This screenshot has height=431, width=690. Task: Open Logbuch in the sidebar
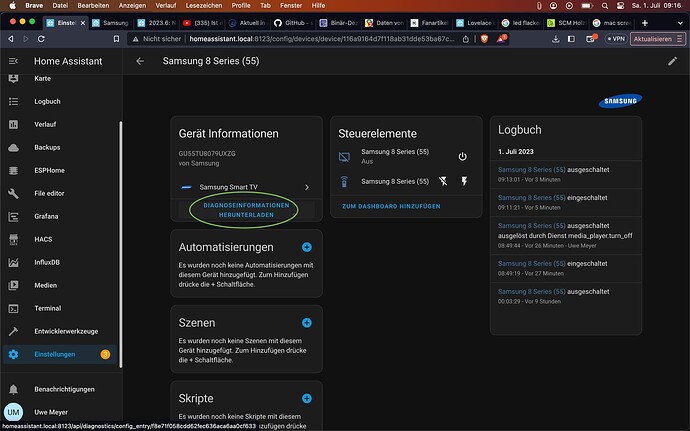point(59,101)
